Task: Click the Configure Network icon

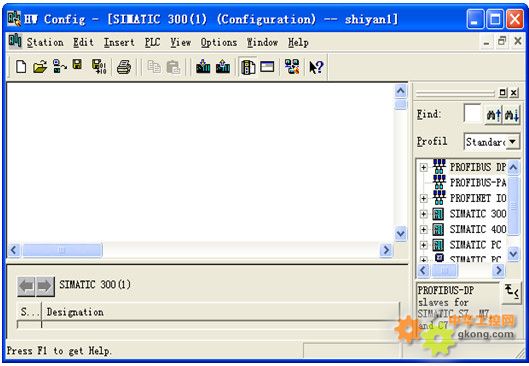Action: pos(292,66)
